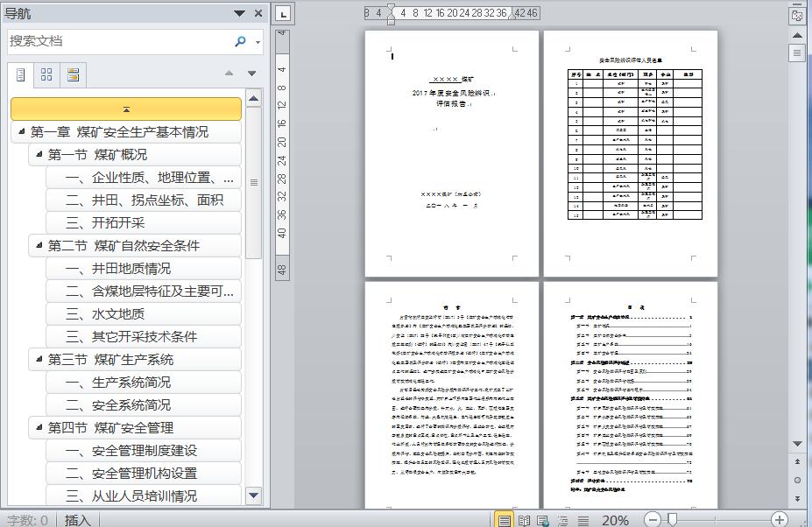Click the zoom out minus button
The width and height of the screenshot is (812, 527).
[653, 519]
